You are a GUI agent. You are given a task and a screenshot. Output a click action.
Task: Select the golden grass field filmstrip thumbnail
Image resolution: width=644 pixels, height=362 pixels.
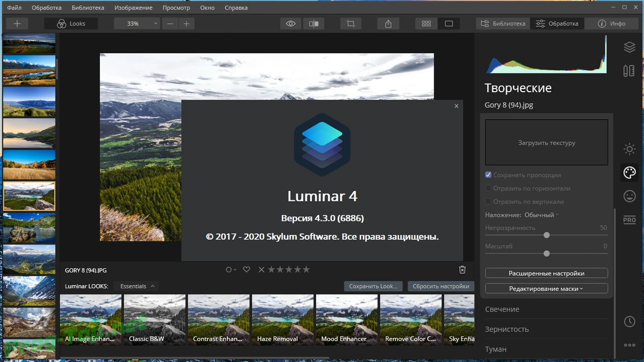click(x=29, y=165)
